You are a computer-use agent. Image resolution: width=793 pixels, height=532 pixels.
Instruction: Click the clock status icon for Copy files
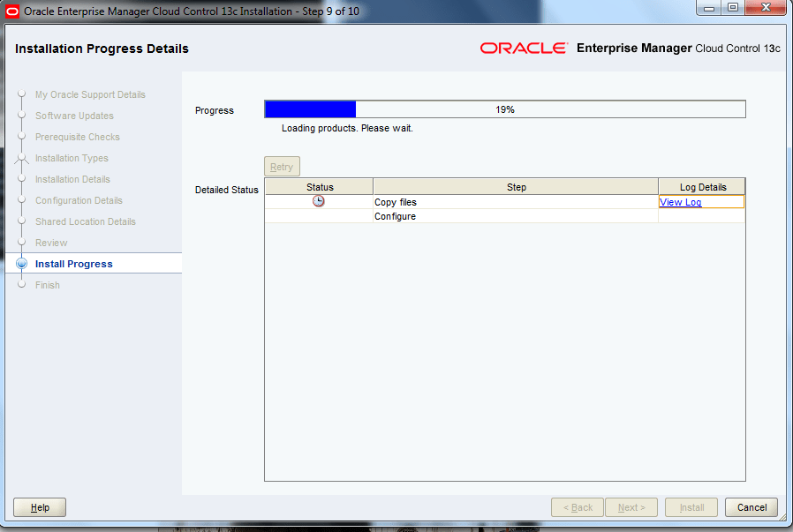coord(318,201)
